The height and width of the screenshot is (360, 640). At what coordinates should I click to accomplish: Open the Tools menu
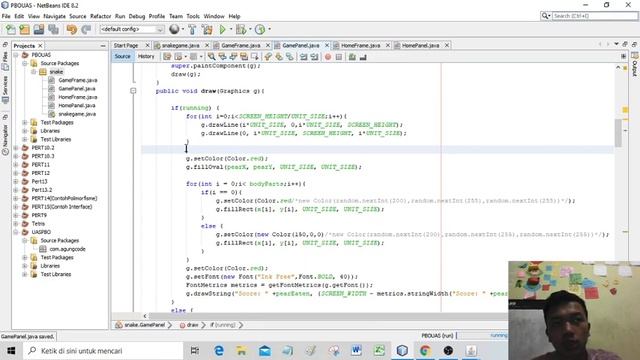point(193,16)
